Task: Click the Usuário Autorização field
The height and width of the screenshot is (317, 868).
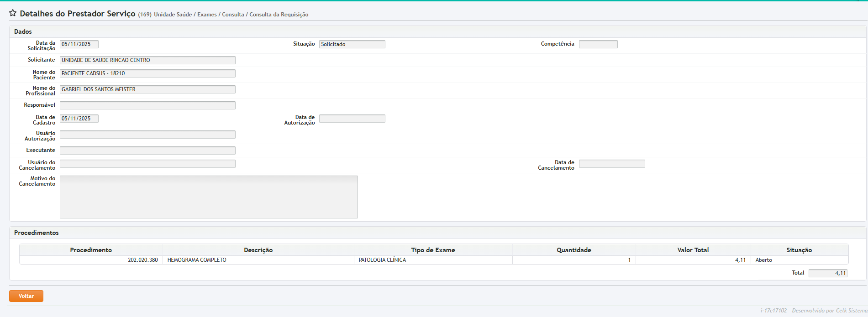Action: [x=147, y=135]
